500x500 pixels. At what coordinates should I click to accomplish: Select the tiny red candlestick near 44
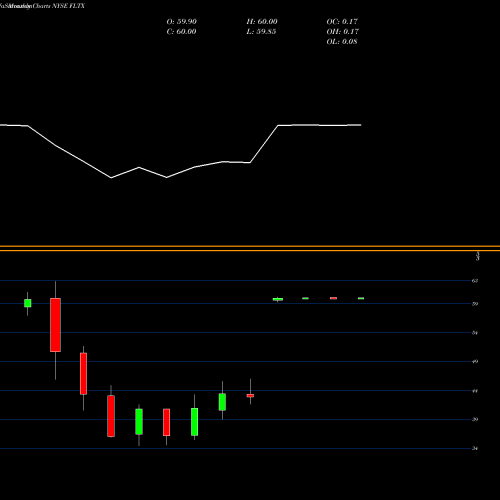click(x=250, y=396)
